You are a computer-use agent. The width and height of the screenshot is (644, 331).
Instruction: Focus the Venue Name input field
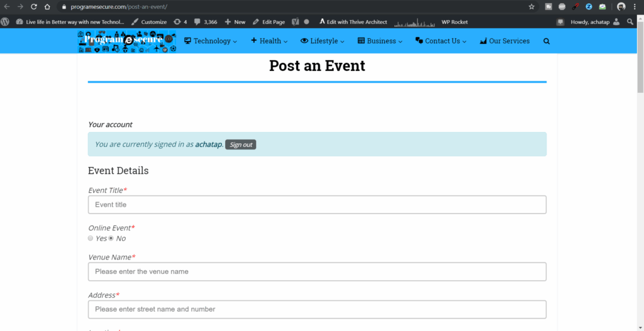(x=317, y=271)
